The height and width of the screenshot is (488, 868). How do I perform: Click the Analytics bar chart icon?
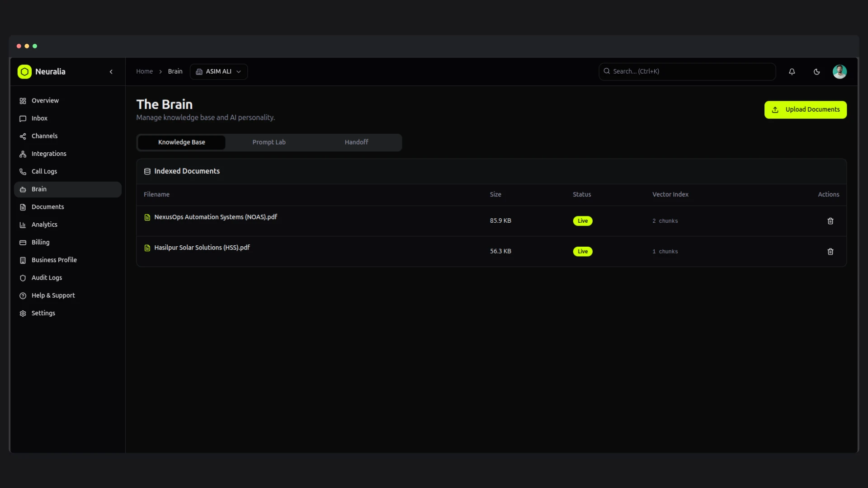click(23, 225)
